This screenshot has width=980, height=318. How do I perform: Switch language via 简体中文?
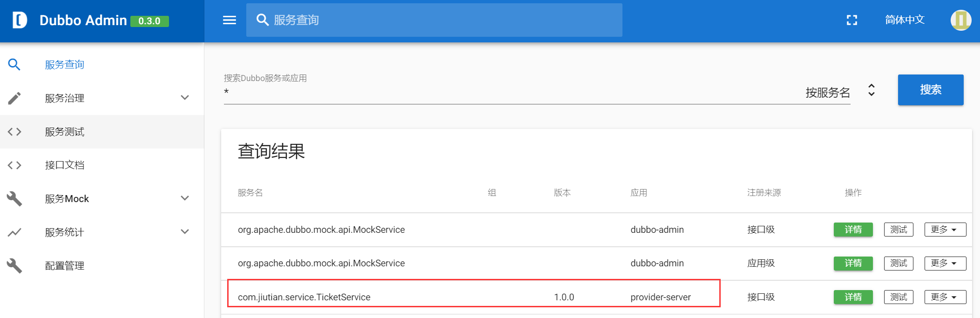904,20
